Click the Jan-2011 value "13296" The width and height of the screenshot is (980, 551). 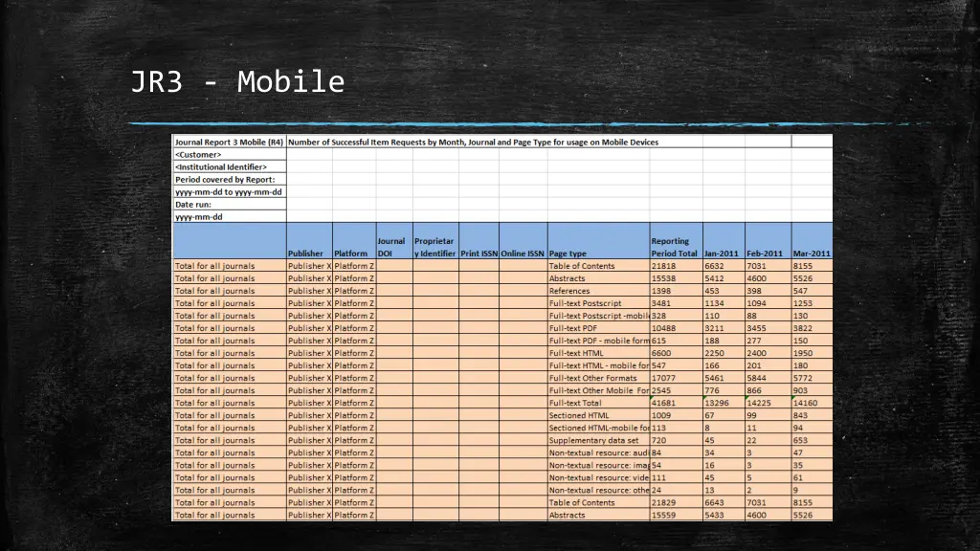pos(724,403)
